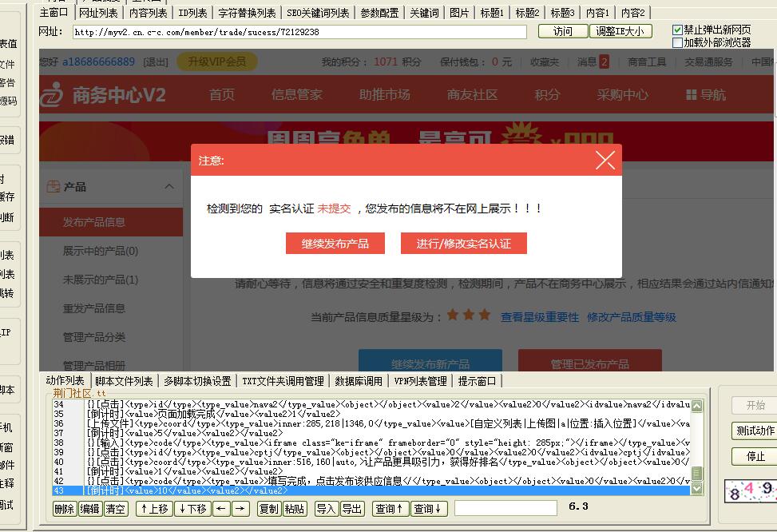Viewport: 777px width, 532px height.
Task: Open the 图片 tab
Action: 459,13
